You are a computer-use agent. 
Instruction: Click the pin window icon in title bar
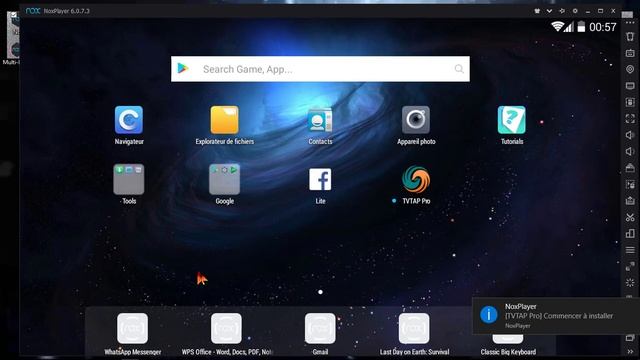pyautogui.click(x=562, y=11)
